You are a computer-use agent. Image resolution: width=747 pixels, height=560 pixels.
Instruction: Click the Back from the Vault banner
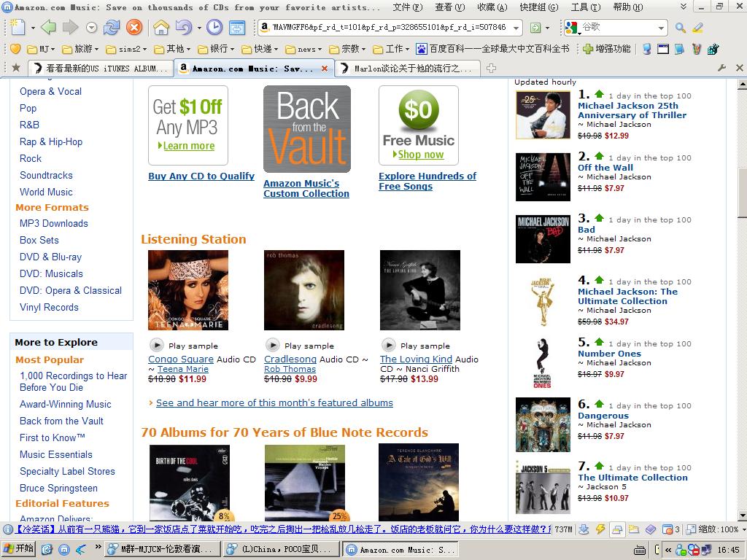point(307,129)
